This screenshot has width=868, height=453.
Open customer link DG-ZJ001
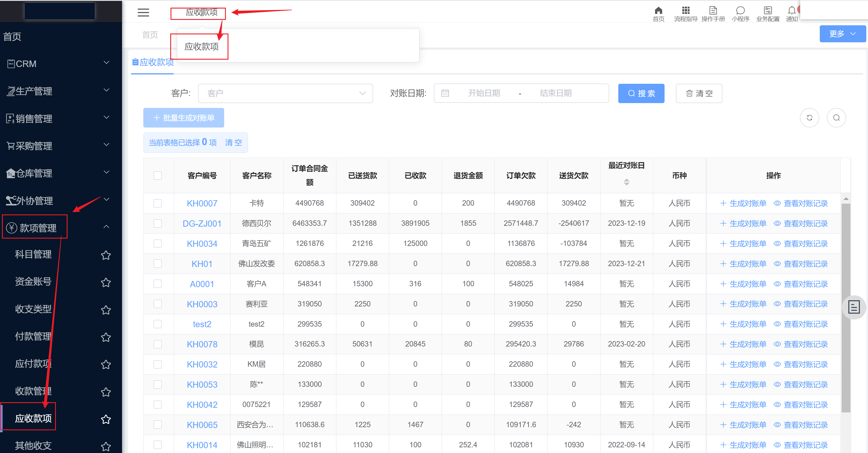pyautogui.click(x=202, y=224)
